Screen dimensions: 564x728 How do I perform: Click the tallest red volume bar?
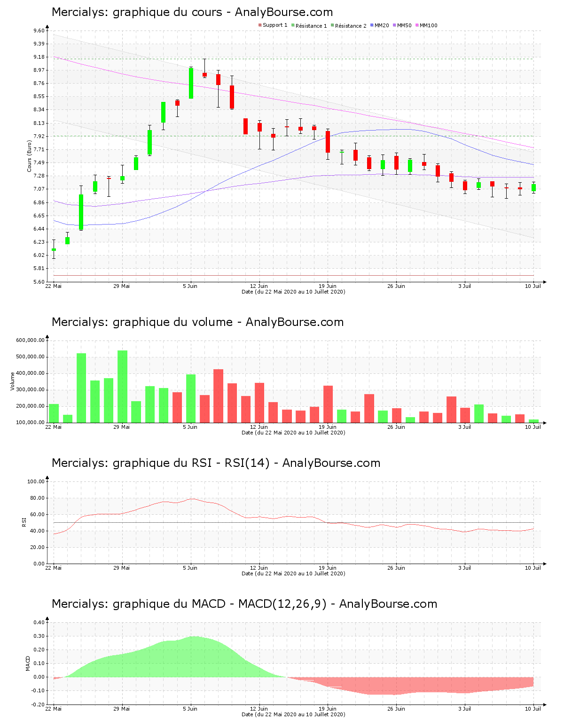coord(219,396)
